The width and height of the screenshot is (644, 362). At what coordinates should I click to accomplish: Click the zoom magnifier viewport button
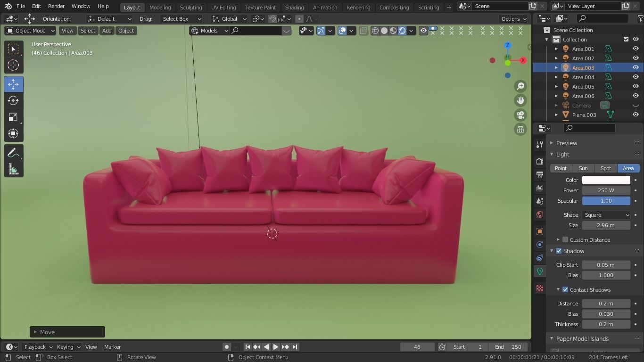click(520, 86)
